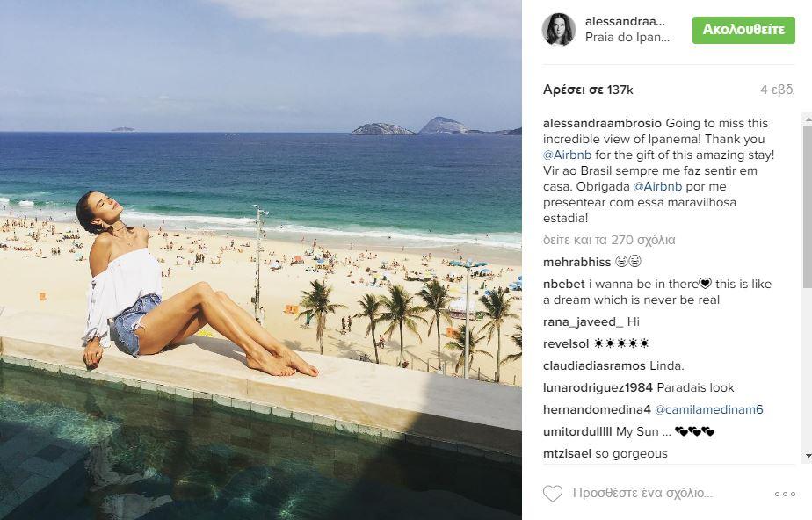Click the profile avatar picture
The width and height of the screenshot is (812, 520).
559,30
